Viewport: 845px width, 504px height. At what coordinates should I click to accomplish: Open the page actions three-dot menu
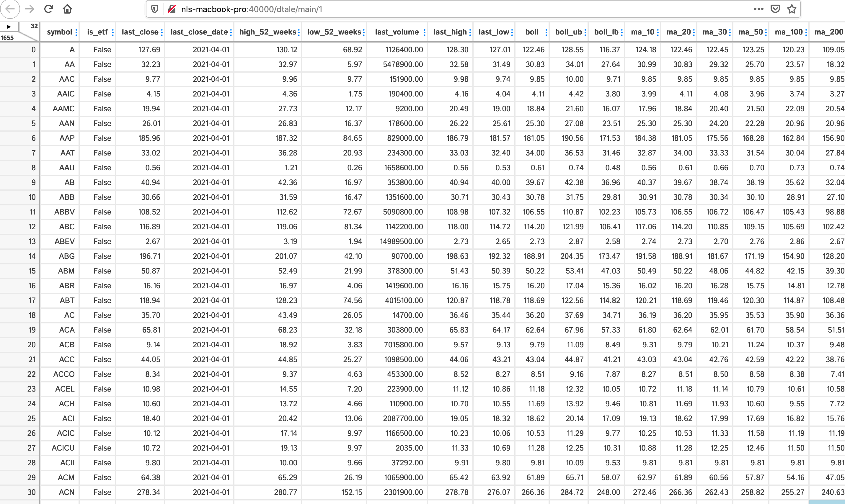(758, 9)
